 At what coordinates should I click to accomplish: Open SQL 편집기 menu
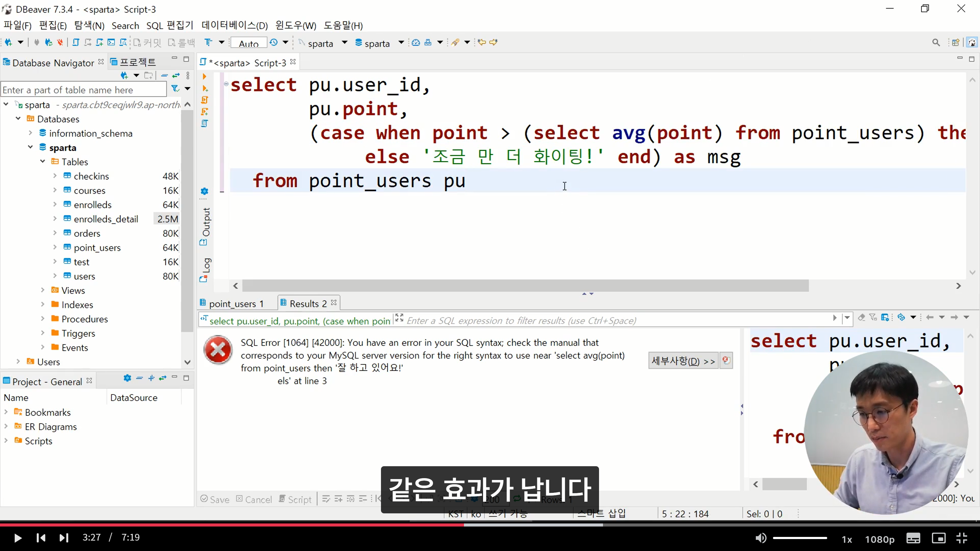pyautogui.click(x=170, y=25)
